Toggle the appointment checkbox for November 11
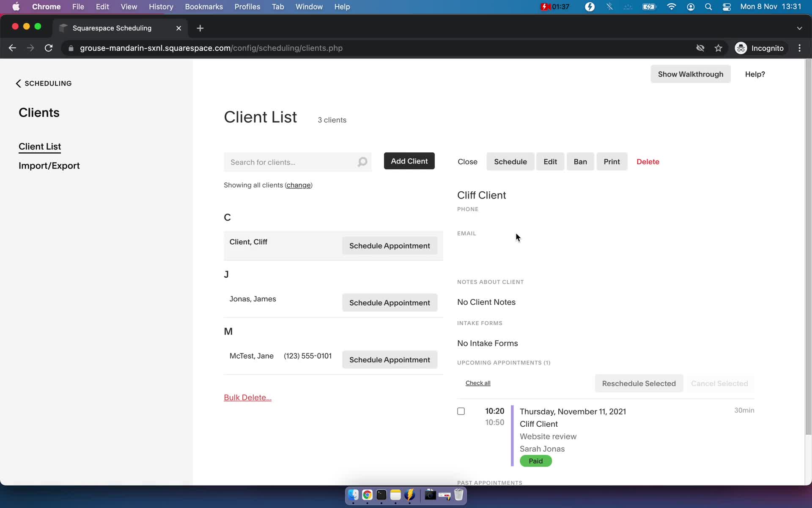Viewport: 812px width, 508px height. 461,411
